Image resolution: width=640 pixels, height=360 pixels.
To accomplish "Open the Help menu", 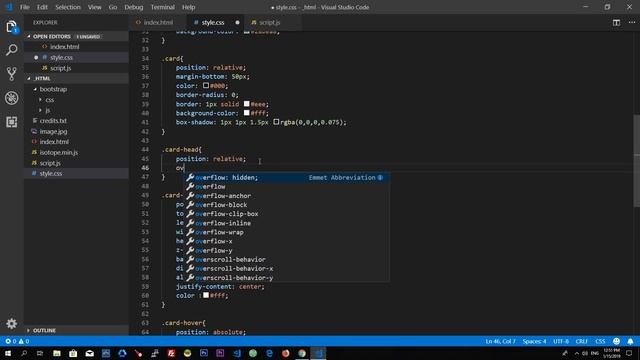I will [x=188, y=7].
